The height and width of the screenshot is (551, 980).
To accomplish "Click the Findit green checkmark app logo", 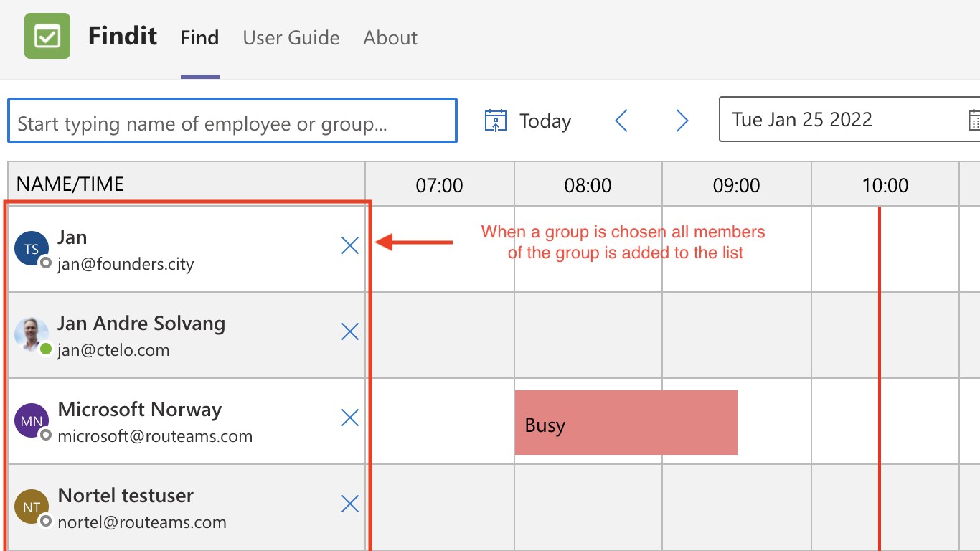I will (x=47, y=36).
